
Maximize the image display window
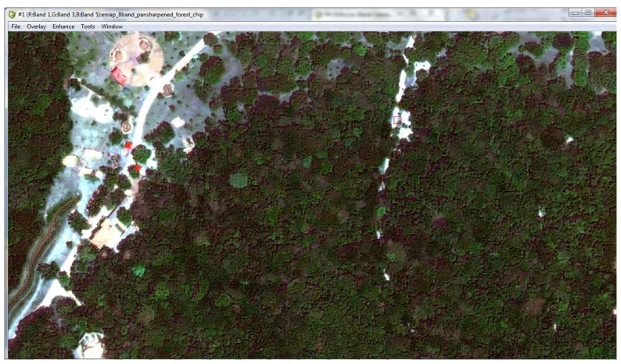(588, 12)
